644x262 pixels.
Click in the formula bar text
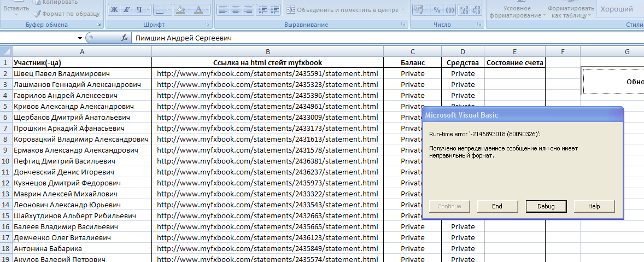click(184, 38)
